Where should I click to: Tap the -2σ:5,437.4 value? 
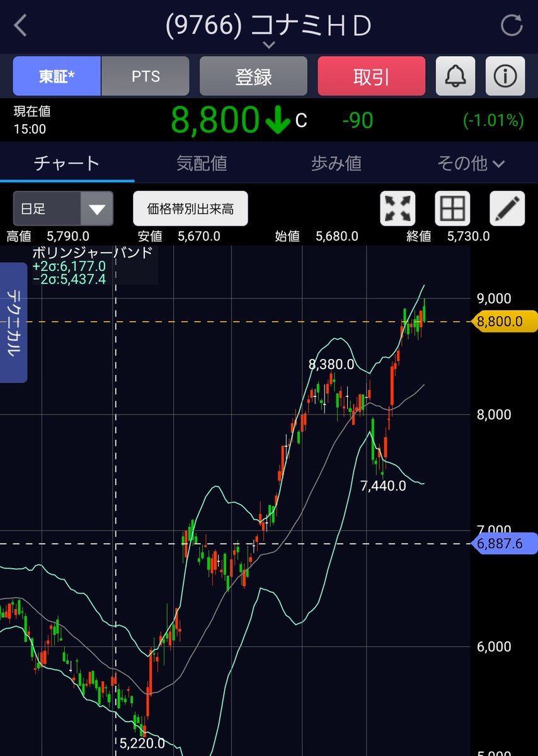(x=69, y=279)
